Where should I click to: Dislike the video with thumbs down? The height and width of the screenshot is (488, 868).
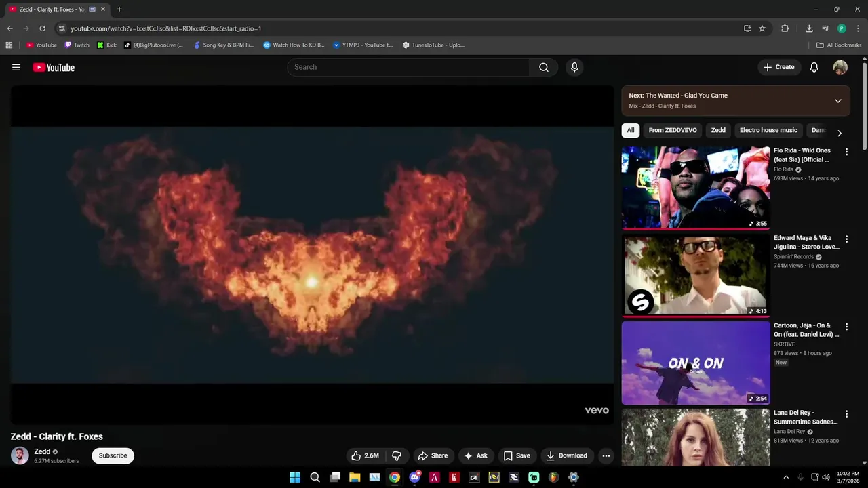coord(397,455)
